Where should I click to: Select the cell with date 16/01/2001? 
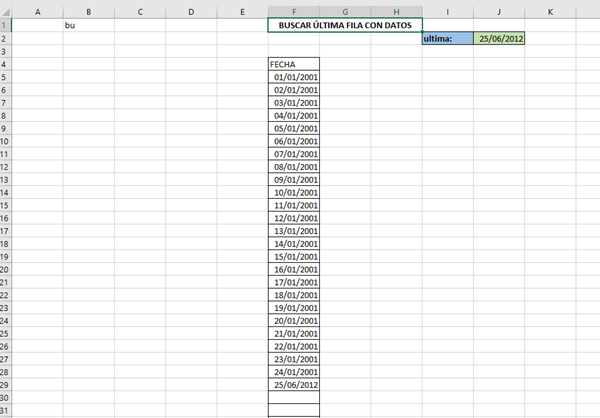[x=294, y=269]
